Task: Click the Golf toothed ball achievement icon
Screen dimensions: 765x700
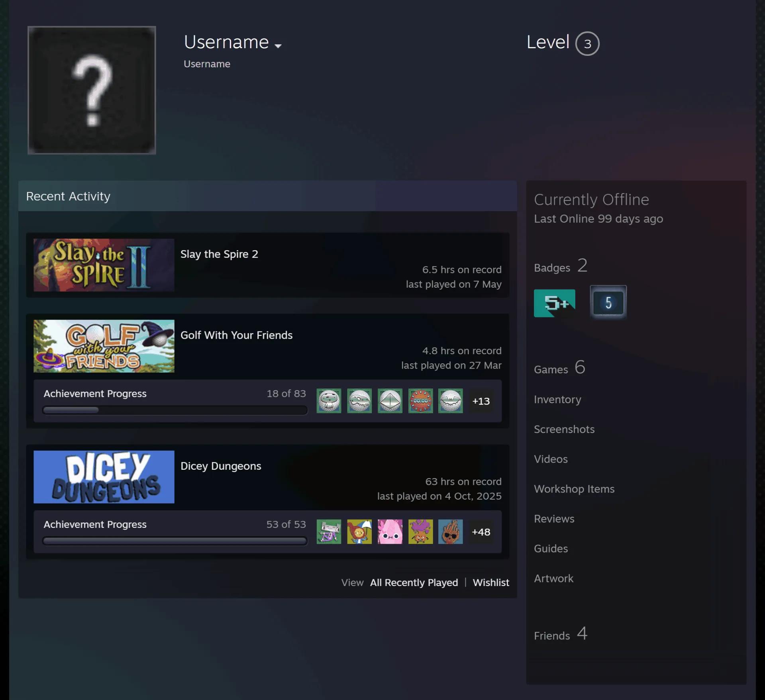Action: [359, 401]
